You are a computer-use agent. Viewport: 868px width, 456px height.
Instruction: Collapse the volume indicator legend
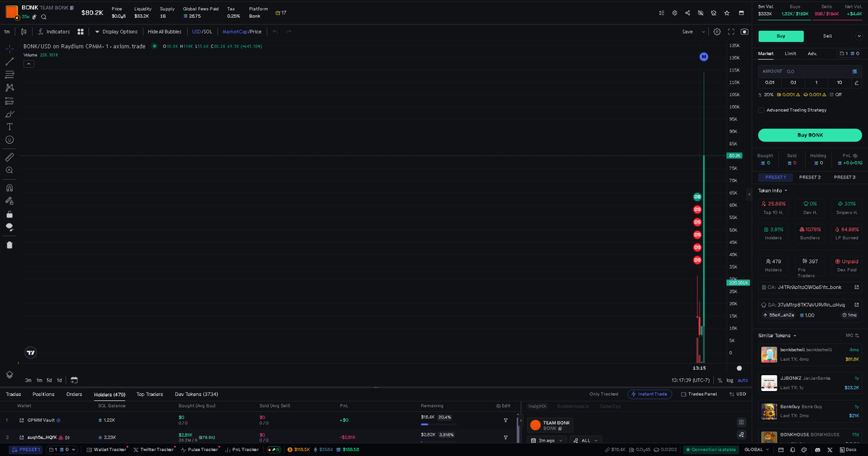click(x=29, y=64)
